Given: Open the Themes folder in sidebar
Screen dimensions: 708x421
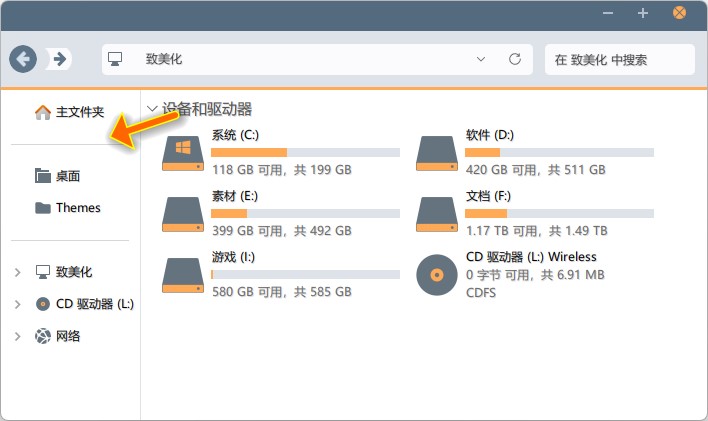Looking at the screenshot, I should [77, 208].
